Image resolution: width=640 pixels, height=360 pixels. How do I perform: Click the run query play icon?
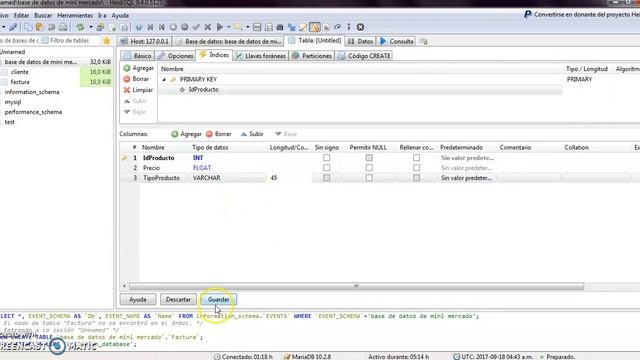(x=220, y=27)
